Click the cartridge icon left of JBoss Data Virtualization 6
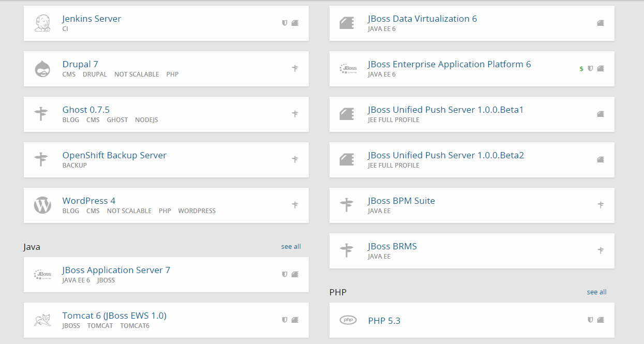644x344 pixels. pyautogui.click(x=347, y=23)
